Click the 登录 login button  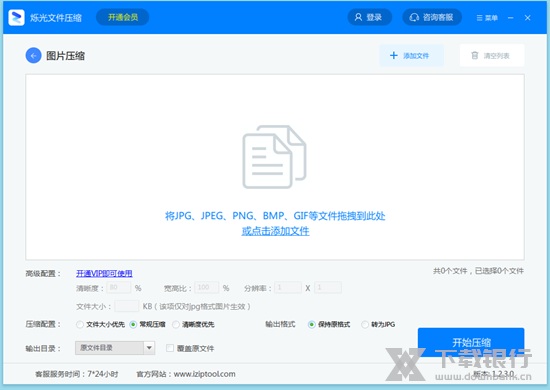click(x=369, y=17)
